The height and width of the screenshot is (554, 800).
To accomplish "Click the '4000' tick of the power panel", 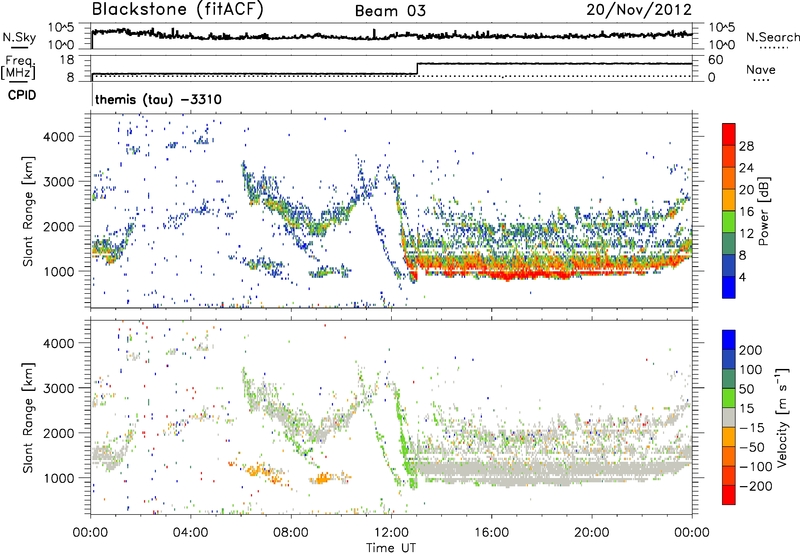I will (x=59, y=137).
